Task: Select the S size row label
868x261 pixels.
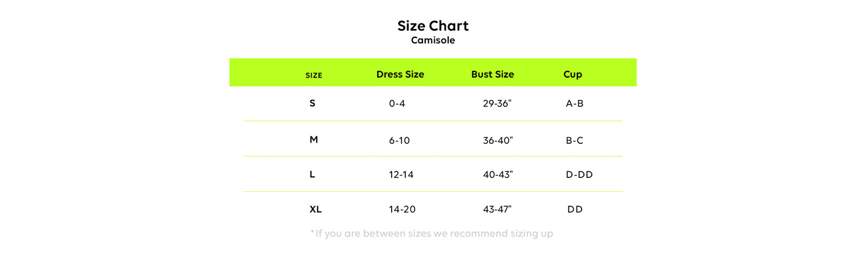Action: (312, 103)
